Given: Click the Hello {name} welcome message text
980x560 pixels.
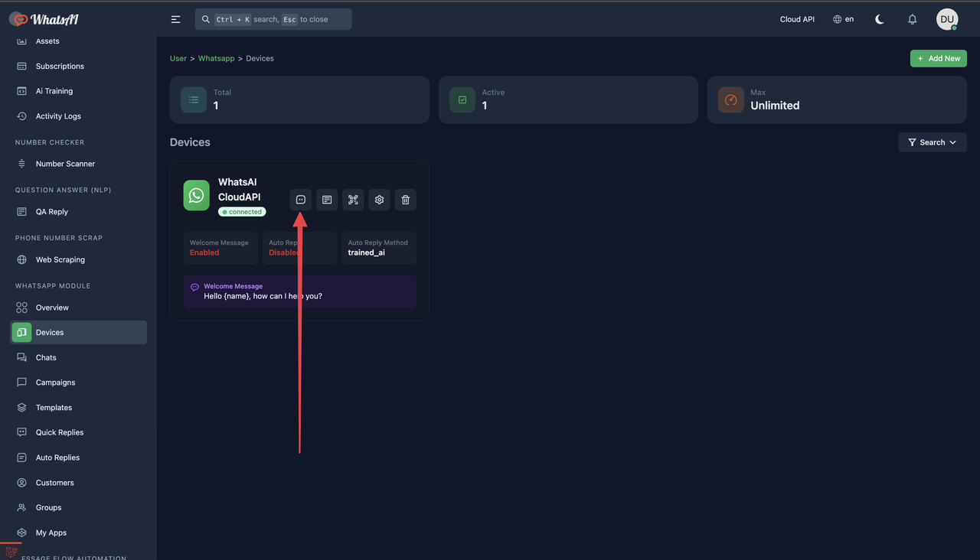Looking at the screenshot, I should 263,296.
